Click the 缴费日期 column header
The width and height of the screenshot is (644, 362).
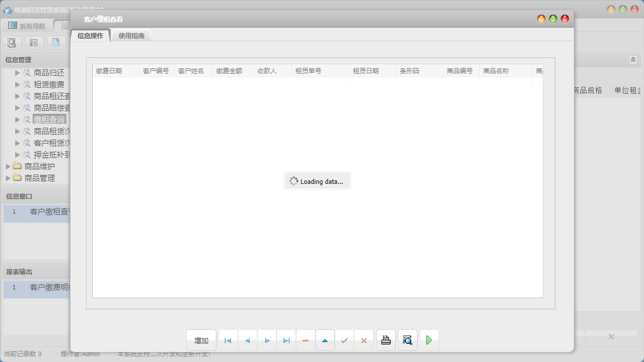click(x=109, y=71)
